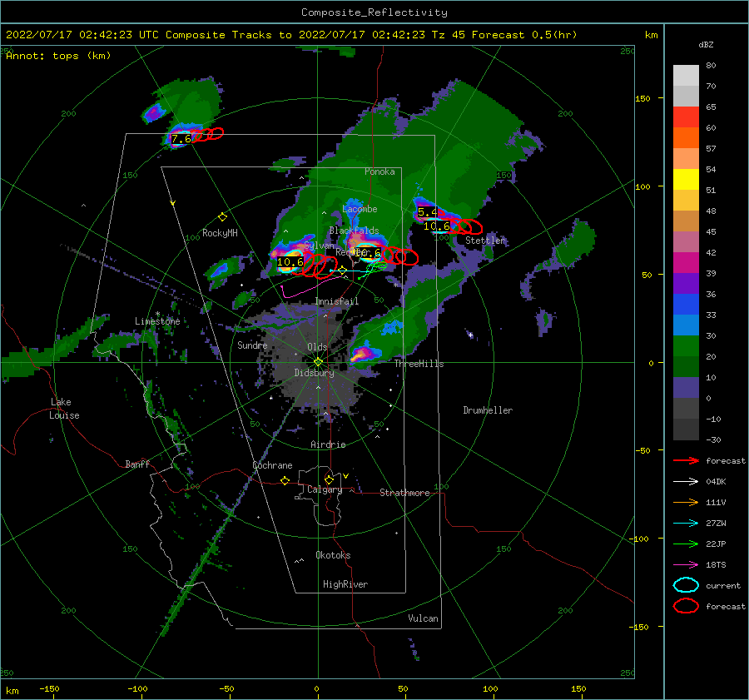Click the HighRiver label

click(345, 584)
